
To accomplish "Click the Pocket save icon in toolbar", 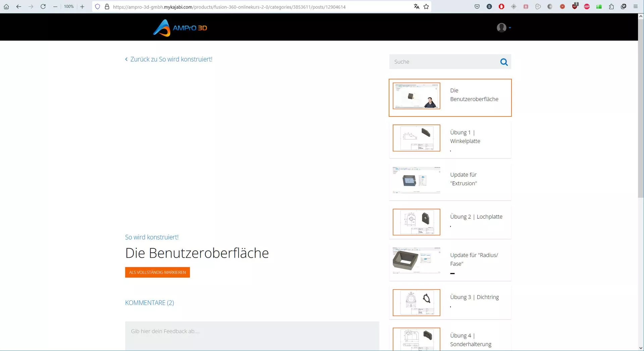I will click(477, 7).
